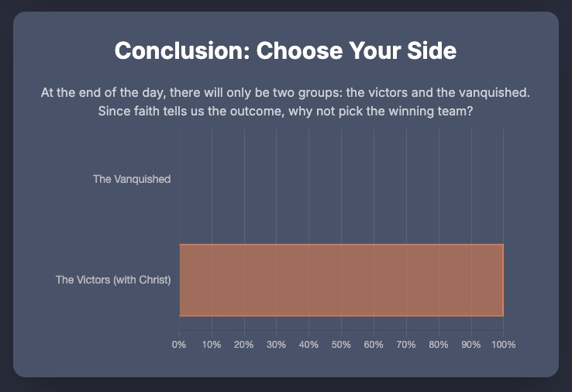
Task: Click the 20% x-axis tick label
Action: [x=244, y=344]
